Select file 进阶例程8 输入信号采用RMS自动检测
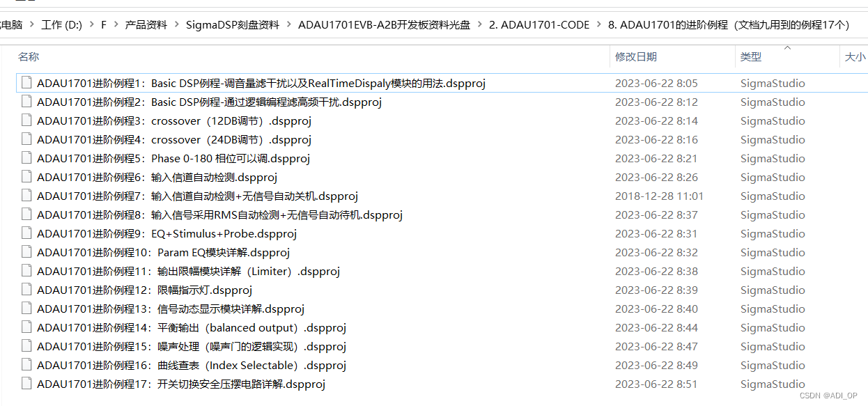Image resolution: width=868 pixels, height=406 pixels. (219, 214)
